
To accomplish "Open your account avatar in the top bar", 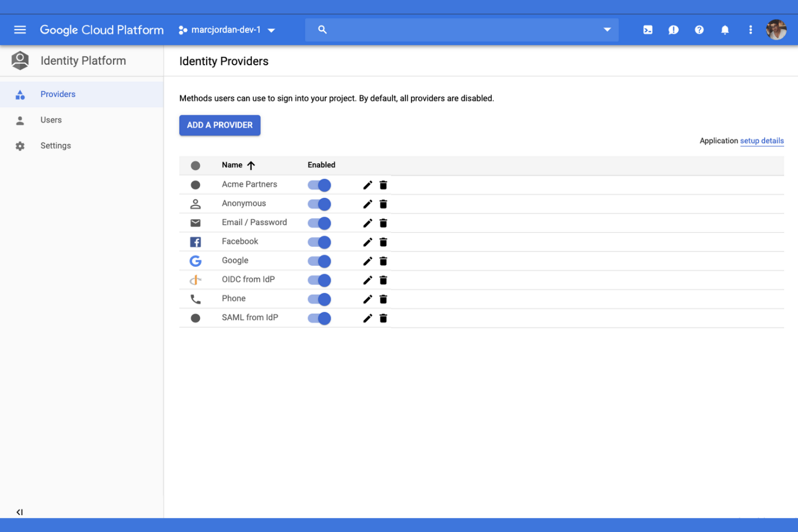I will pos(776,30).
